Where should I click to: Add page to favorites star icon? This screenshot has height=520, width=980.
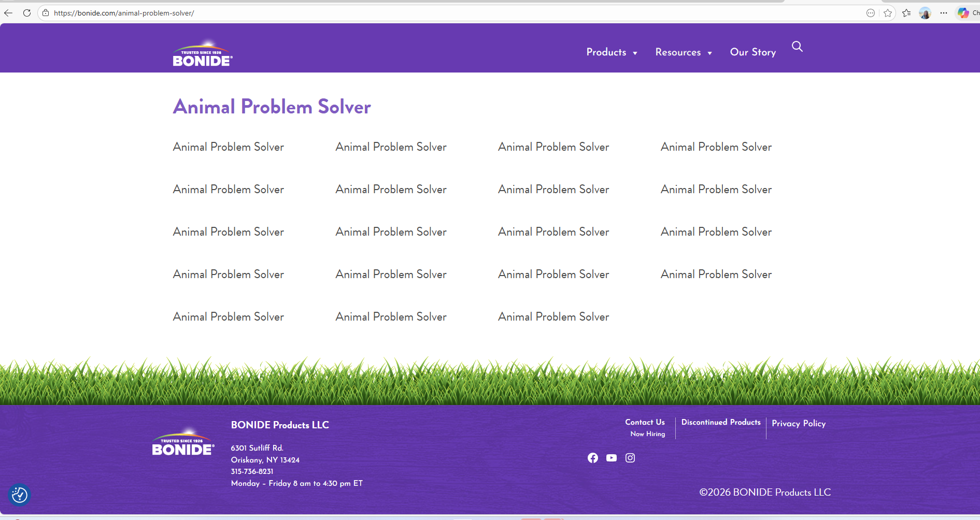[888, 13]
